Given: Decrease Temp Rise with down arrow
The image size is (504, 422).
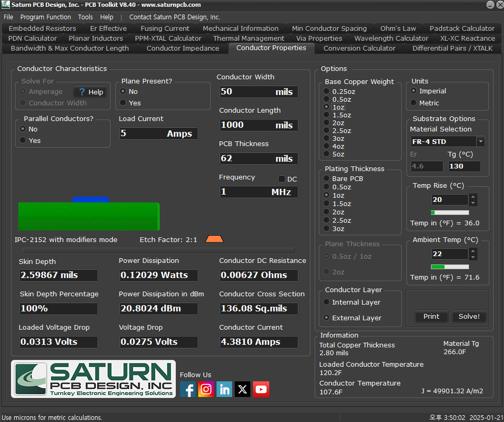Looking at the screenshot, I should click(473, 203).
